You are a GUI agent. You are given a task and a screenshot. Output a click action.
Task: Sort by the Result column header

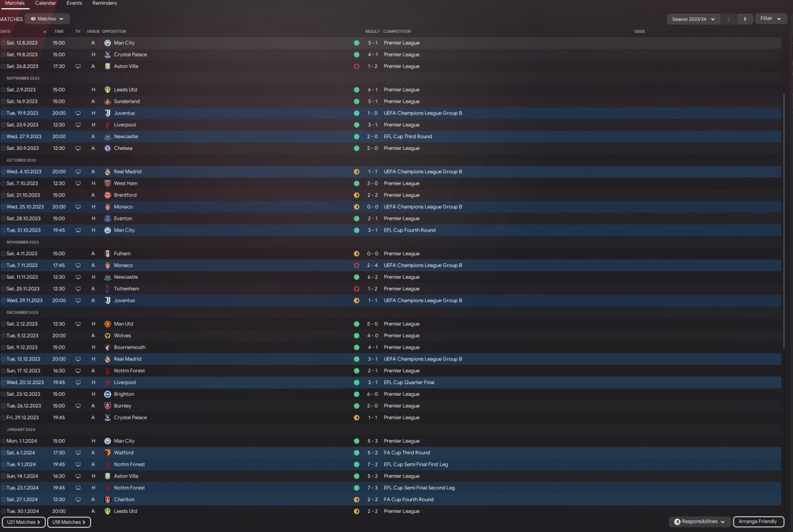tap(372, 32)
